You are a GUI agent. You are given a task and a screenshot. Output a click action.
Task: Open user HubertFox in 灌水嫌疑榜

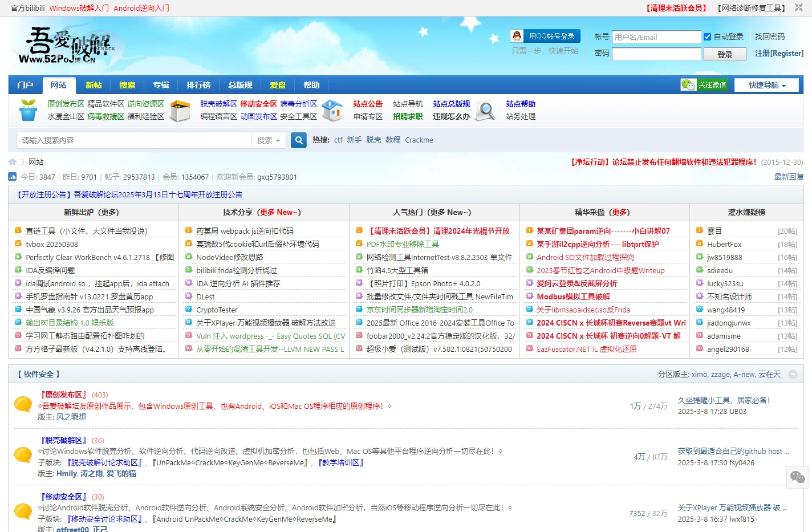(724, 244)
